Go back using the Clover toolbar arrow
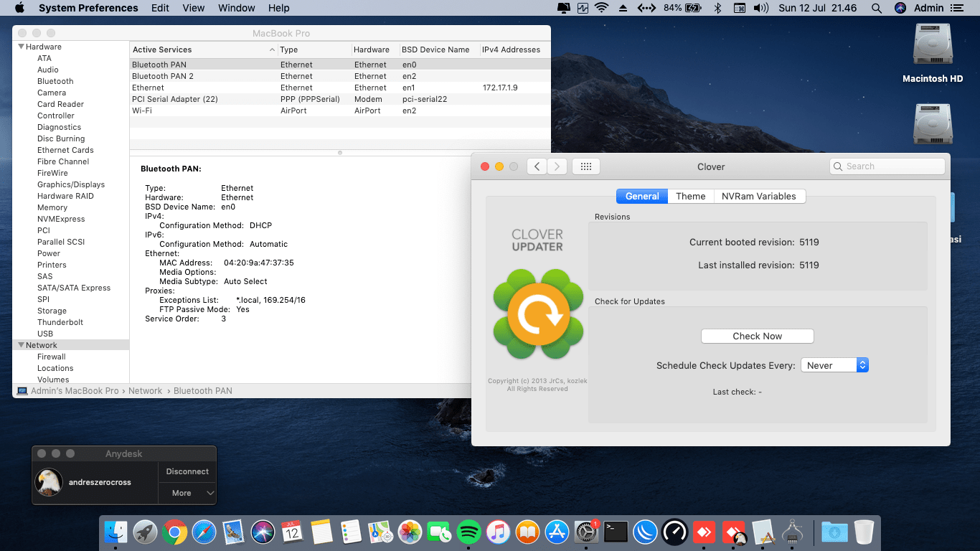Screen dimensions: 980x551 pyautogui.click(x=537, y=166)
